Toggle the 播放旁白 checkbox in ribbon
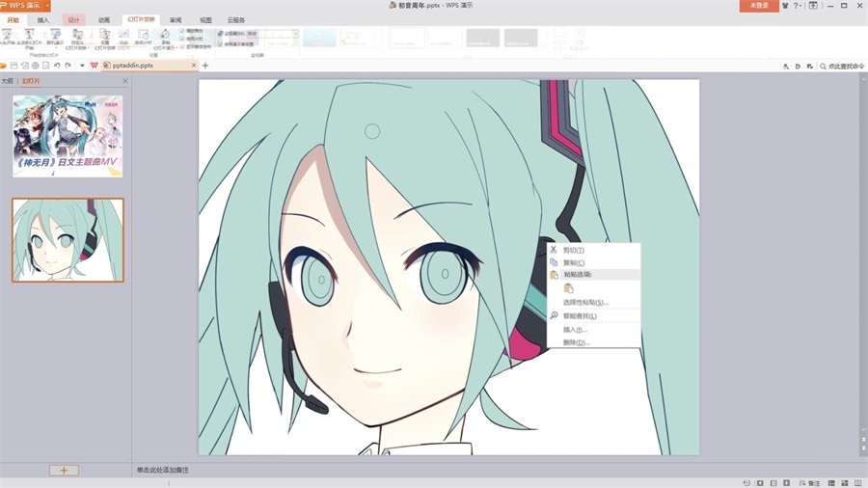This screenshot has height=488, width=868. pyautogui.click(x=182, y=31)
